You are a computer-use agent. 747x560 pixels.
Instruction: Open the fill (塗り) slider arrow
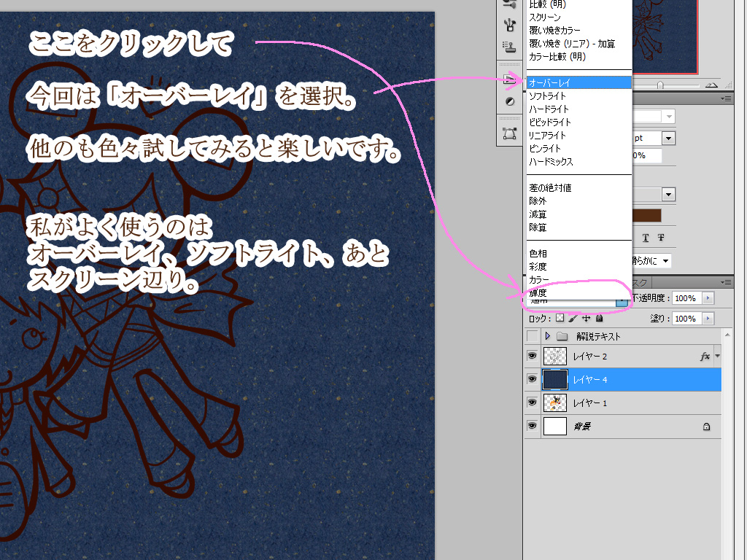[708, 319]
